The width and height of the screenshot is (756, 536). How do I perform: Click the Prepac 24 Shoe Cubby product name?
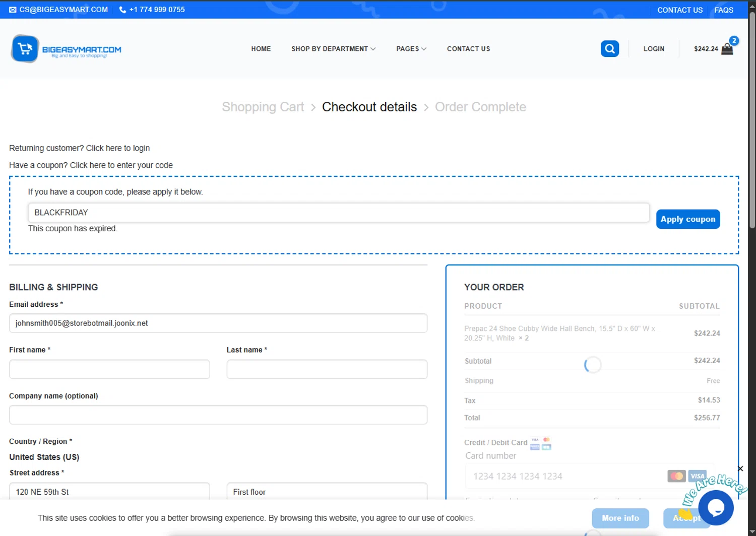[x=559, y=333]
